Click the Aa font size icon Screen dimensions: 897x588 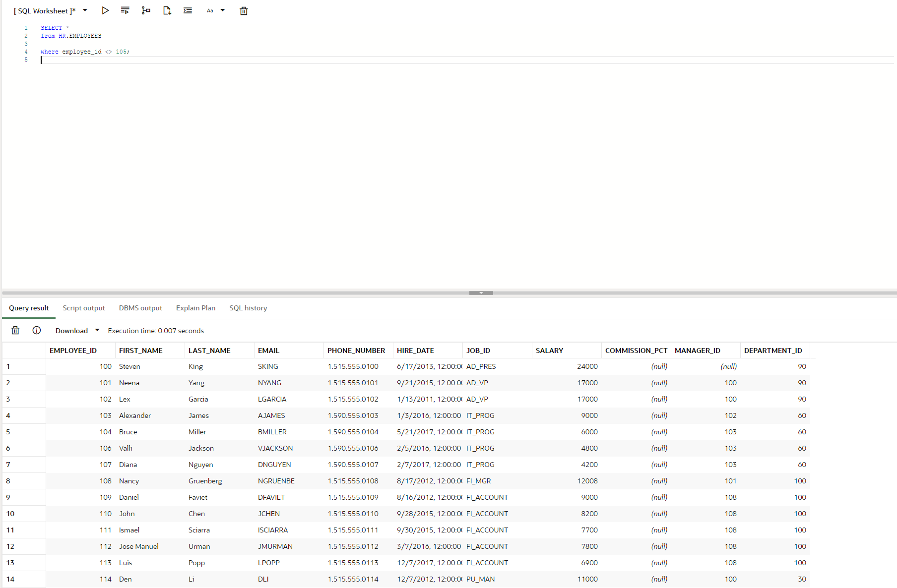click(210, 10)
